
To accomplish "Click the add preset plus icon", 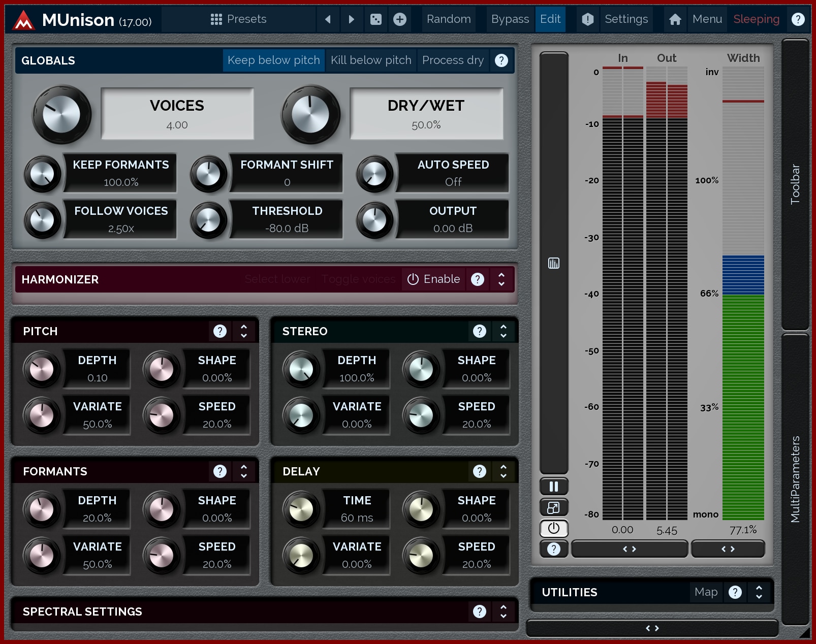I will pyautogui.click(x=400, y=19).
